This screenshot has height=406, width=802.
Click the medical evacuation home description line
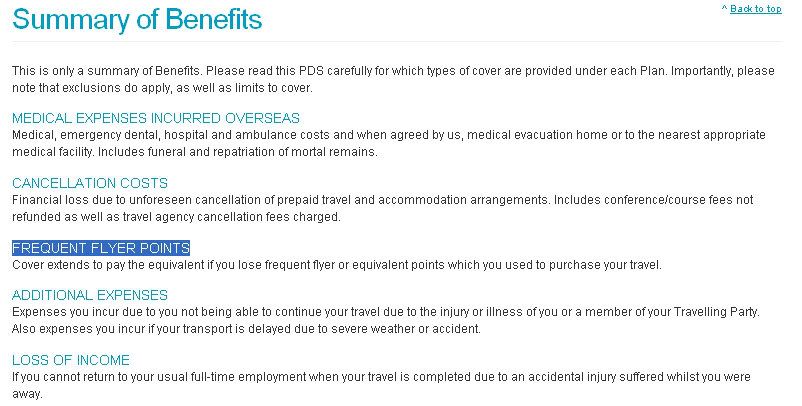[389, 135]
